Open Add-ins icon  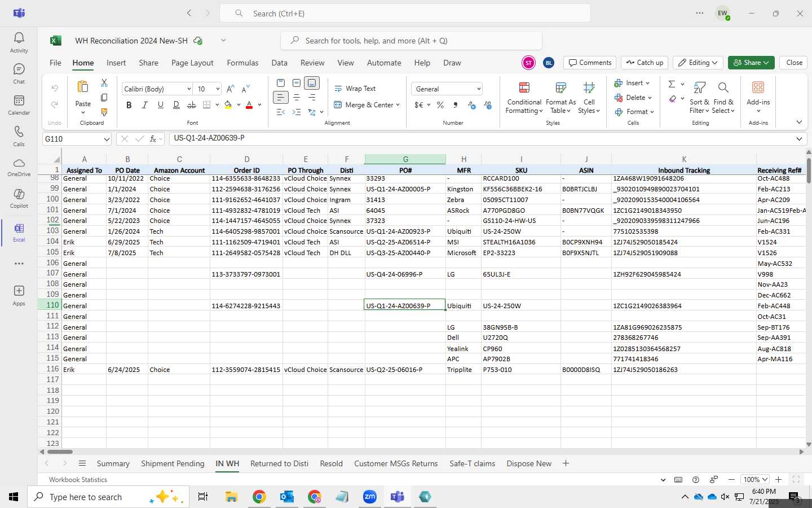758,87
